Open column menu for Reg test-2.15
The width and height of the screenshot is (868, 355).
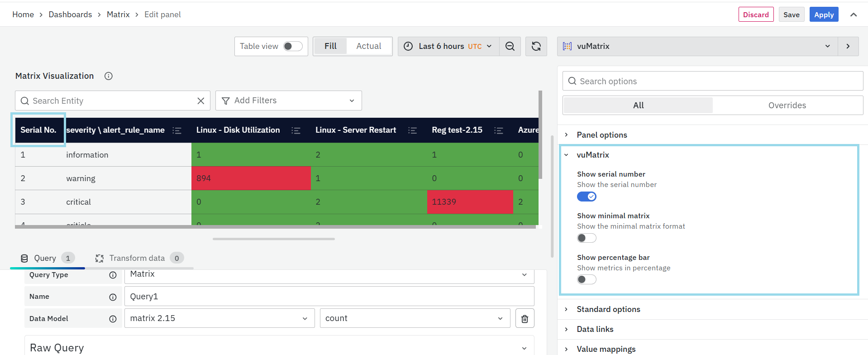click(499, 130)
